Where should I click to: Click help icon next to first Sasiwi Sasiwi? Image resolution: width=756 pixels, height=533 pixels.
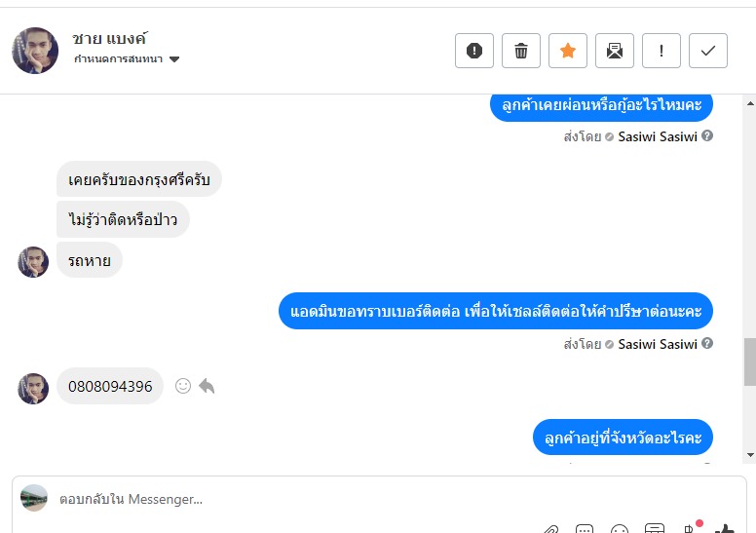pos(707,136)
